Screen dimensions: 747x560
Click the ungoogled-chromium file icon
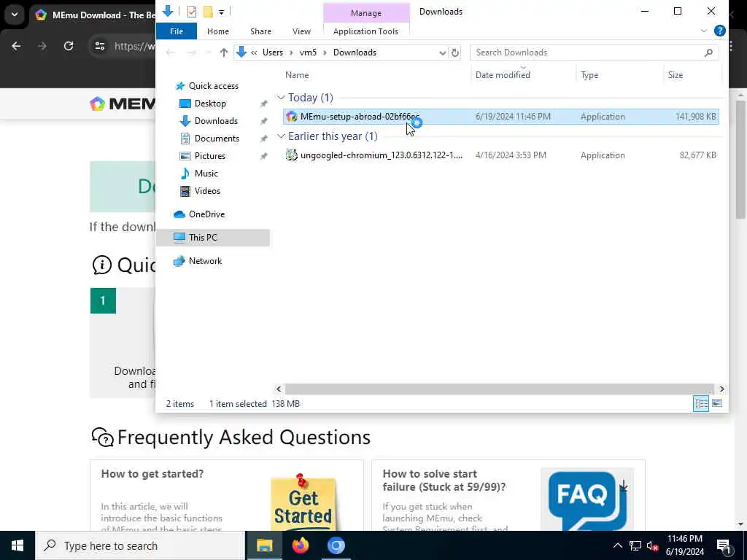292,155
